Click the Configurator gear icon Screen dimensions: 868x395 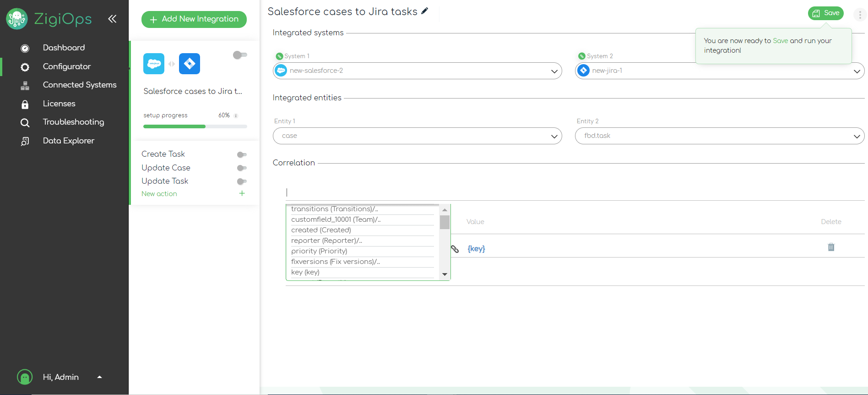tap(25, 67)
